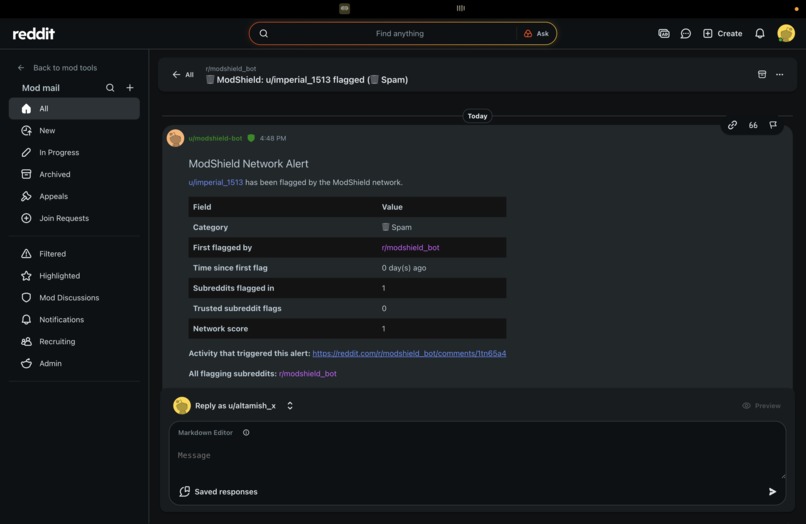The image size is (806, 524).
Task: Open r/modshield_bot in First flagged by row
Action: click(410, 247)
